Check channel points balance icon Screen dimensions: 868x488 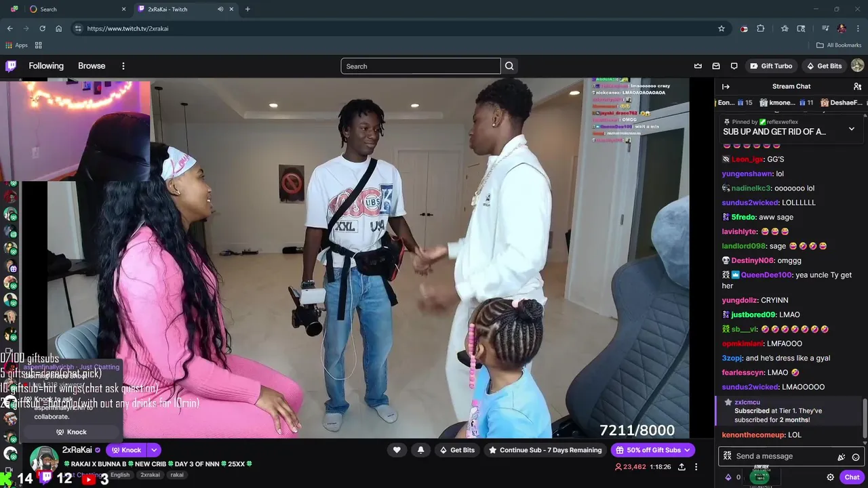tap(729, 477)
